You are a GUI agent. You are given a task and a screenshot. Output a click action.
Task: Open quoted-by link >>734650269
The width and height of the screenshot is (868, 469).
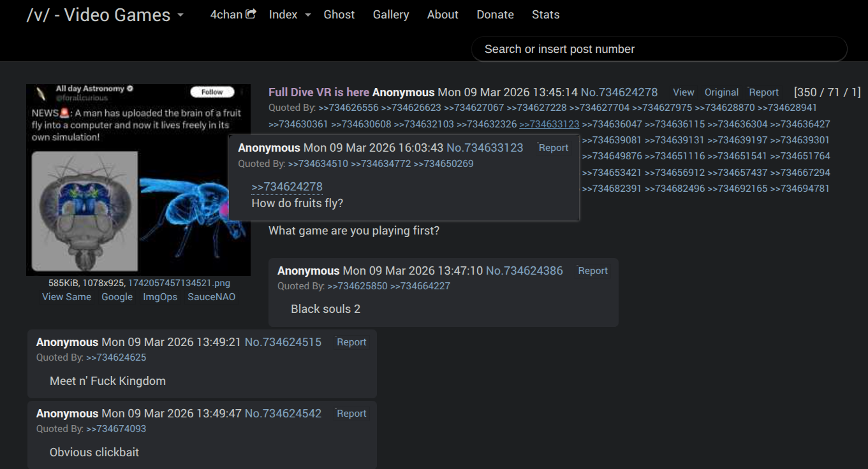pyautogui.click(x=443, y=164)
